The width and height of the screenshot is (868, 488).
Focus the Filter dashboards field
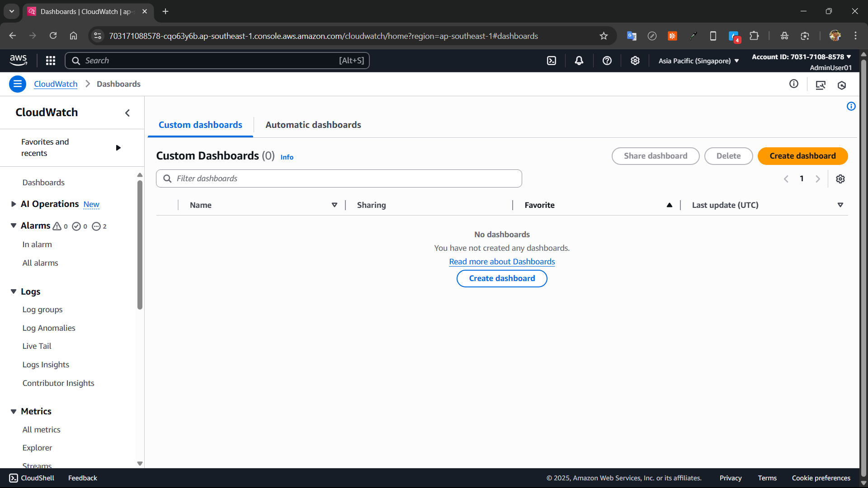(339, 178)
